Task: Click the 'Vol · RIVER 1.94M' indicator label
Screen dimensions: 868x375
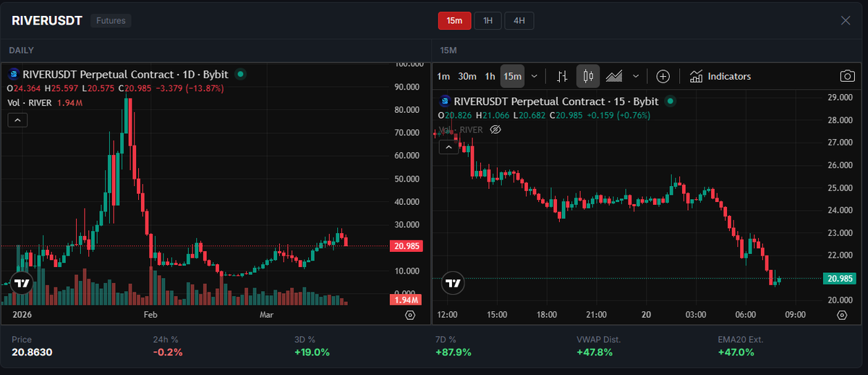Action: point(44,103)
